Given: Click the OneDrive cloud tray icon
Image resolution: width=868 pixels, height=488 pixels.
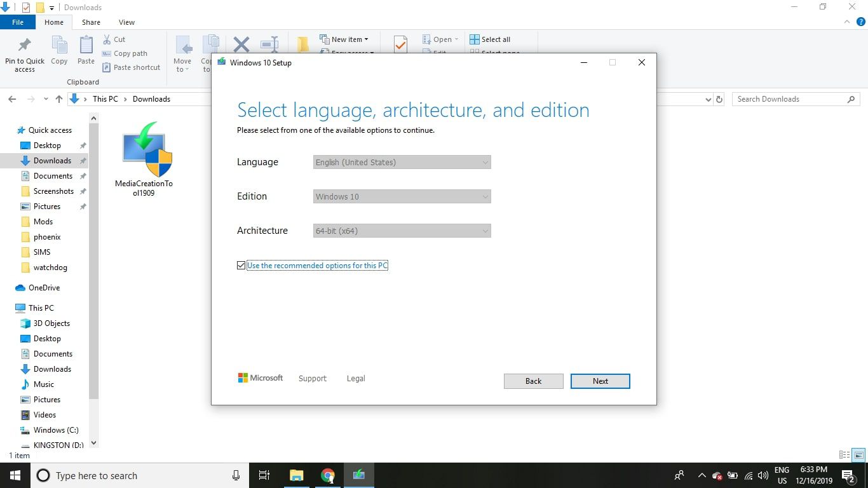Looking at the screenshot, I should (x=717, y=475).
